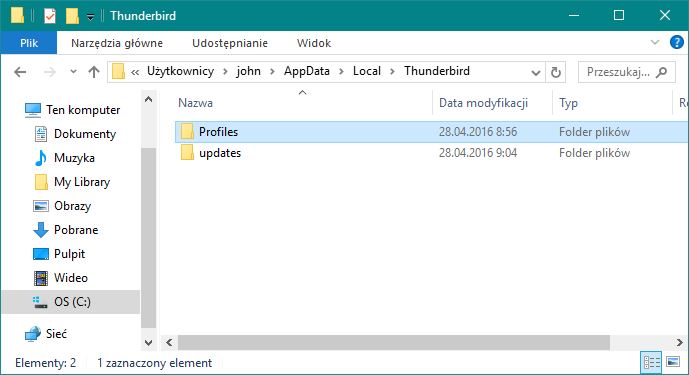
Task: Click the Wideo film icon
Action: click(x=40, y=278)
